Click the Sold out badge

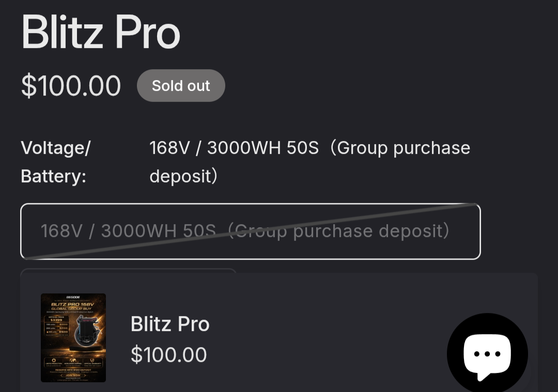point(181,86)
